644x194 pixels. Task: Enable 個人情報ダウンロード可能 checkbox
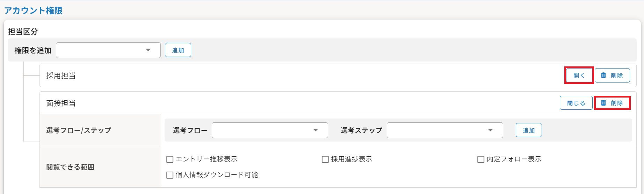point(170,175)
